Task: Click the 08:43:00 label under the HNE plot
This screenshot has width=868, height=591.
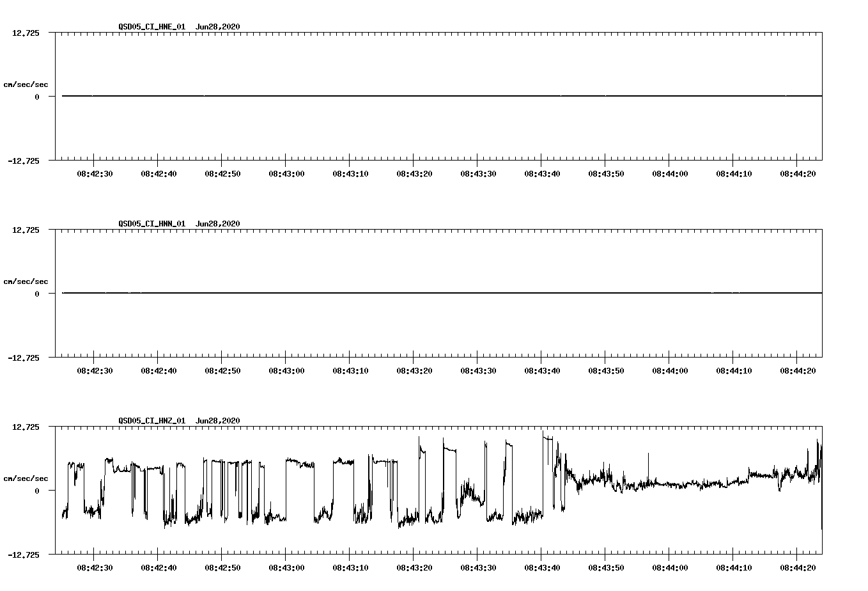Action: tap(286, 174)
